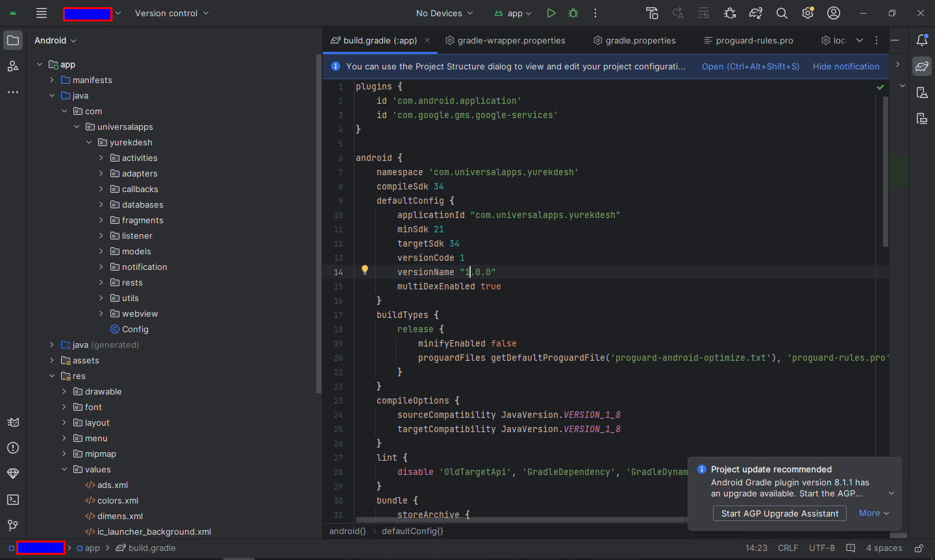This screenshot has height=560, width=935.
Task: Open Gradle tool window elephant icon
Action: (x=922, y=66)
